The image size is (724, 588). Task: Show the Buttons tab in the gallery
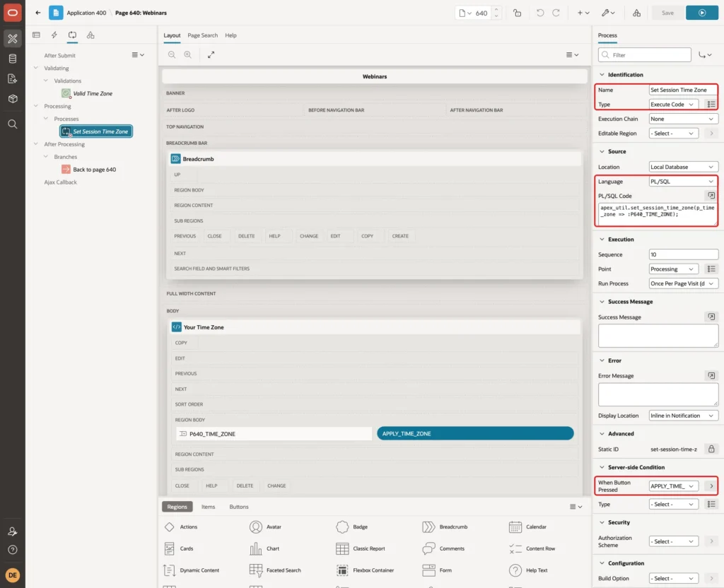239,507
